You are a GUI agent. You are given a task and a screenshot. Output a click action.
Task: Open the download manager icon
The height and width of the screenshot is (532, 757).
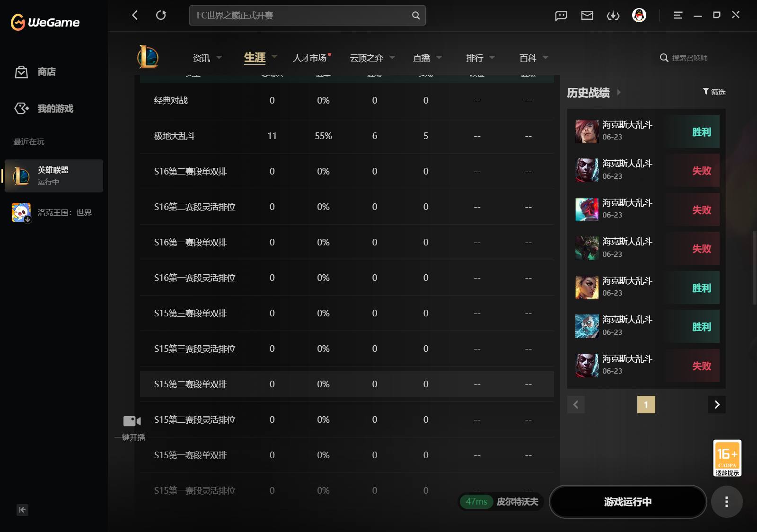click(x=613, y=16)
